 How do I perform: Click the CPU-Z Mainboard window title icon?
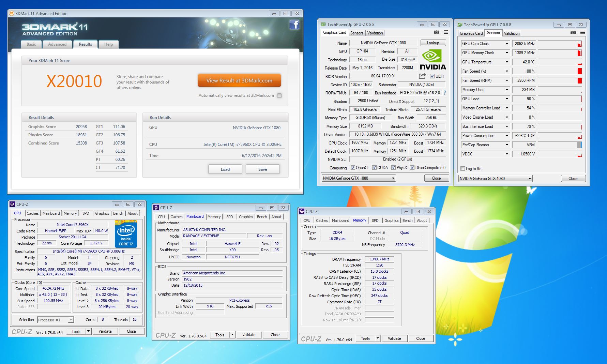[x=156, y=208]
